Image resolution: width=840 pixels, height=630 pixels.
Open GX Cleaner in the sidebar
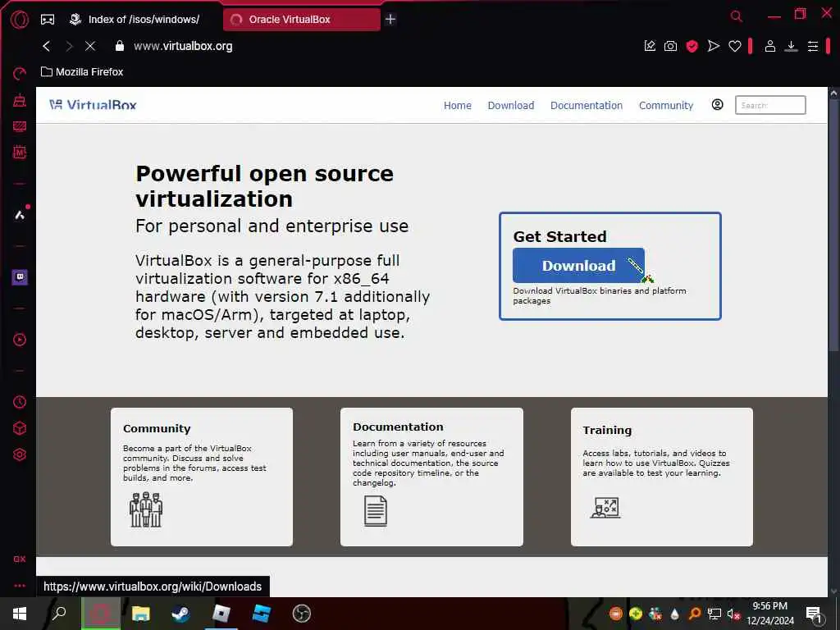(20, 100)
